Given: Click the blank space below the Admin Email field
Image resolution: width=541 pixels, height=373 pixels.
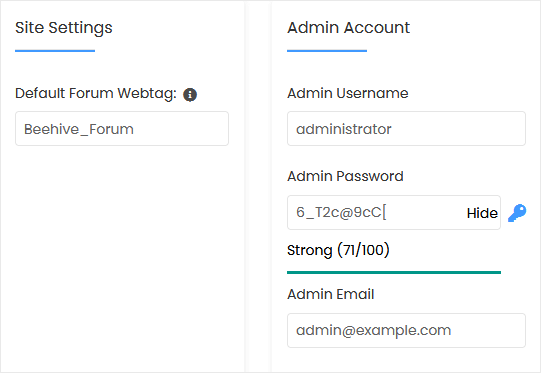Looking at the screenshot, I should click(x=406, y=360).
